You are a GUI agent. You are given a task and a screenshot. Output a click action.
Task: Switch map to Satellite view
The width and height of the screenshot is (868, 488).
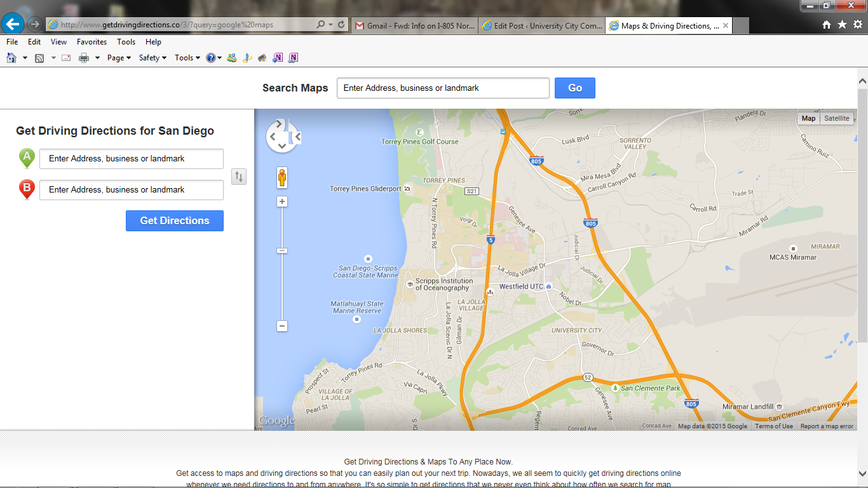point(836,118)
